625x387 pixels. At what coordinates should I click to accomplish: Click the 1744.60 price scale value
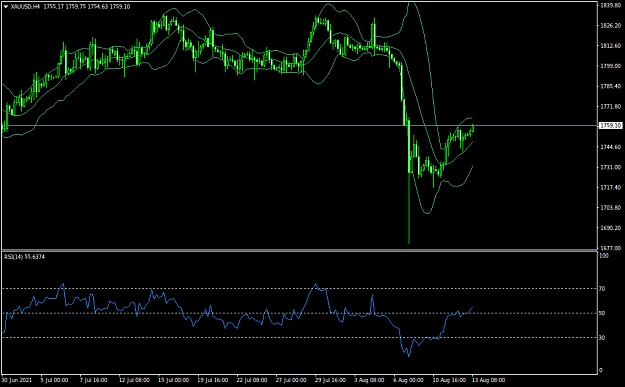click(x=611, y=147)
